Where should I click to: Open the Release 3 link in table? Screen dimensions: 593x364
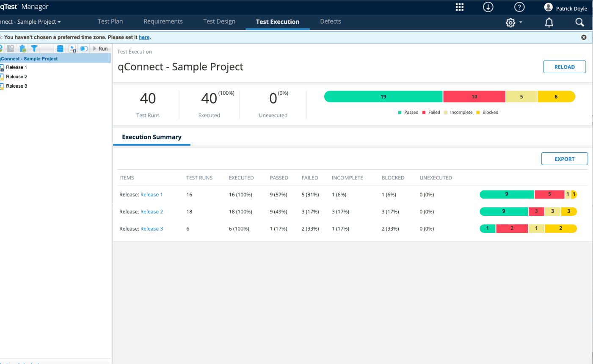click(x=152, y=229)
